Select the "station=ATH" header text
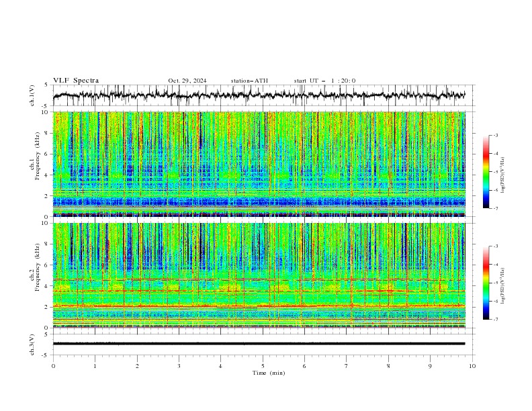The width and height of the screenshot is (532, 411). point(249,81)
